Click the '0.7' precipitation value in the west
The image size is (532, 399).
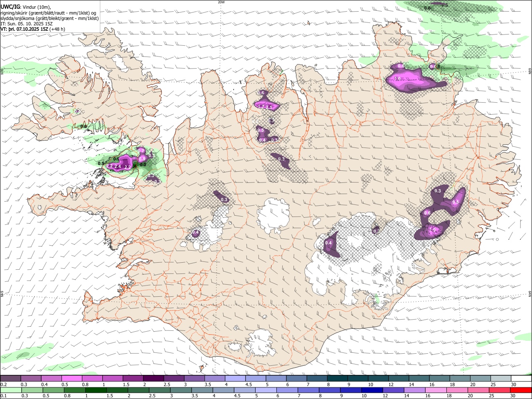(141, 150)
